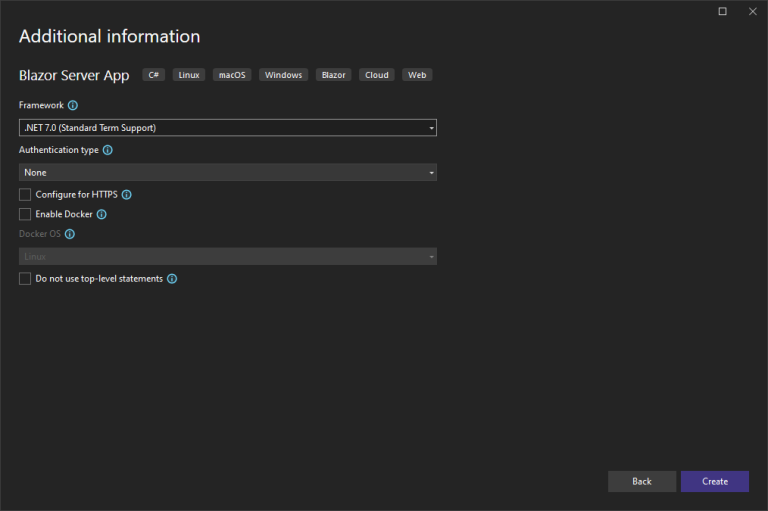Click the macOS platform tag
Viewport: 768px width, 511px height.
point(232,75)
